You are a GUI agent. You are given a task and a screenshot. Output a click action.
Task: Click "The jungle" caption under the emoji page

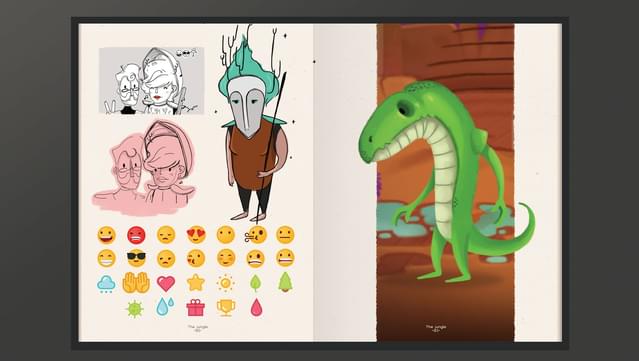tap(198, 328)
